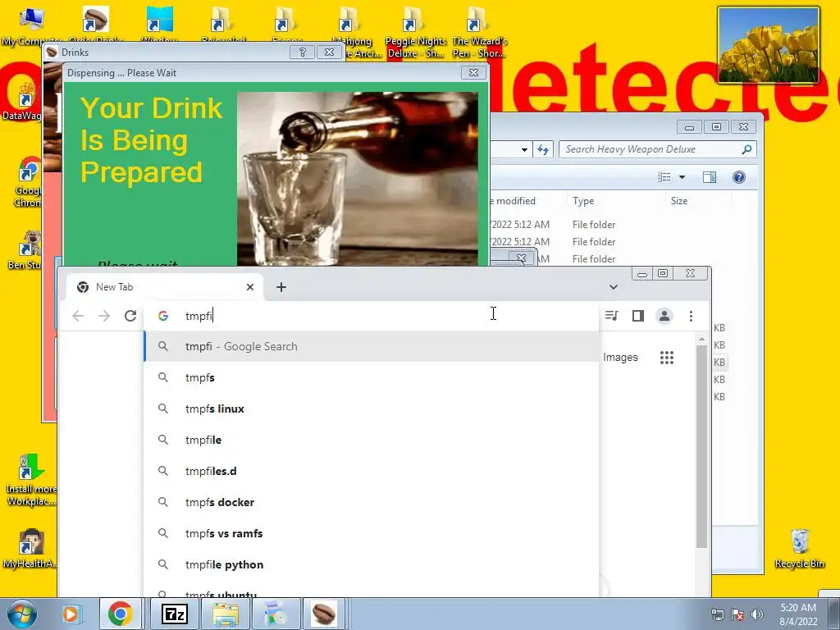Open Google apps grid icon
Viewport: 840px width, 630px height.
pyautogui.click(x=666, y=358)
